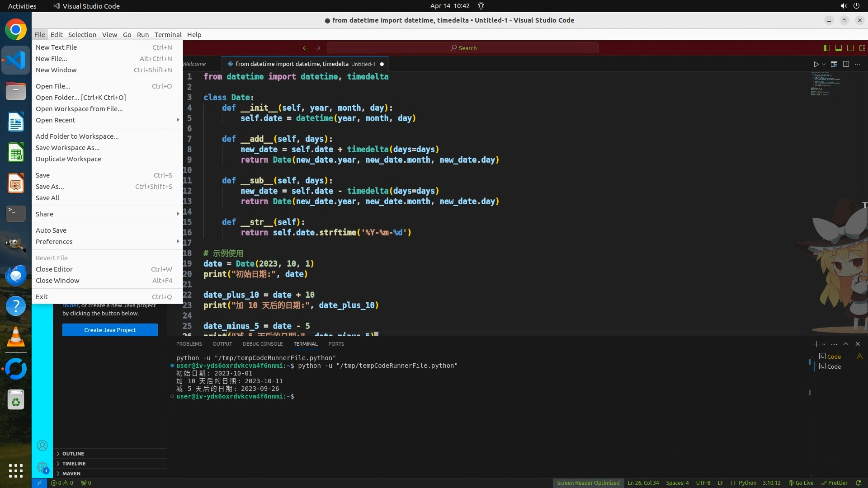
Task: Click the Create Java Project button
Action: 110,330
